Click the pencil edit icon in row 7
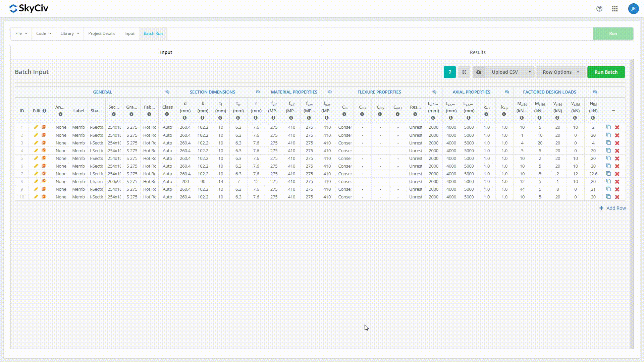644x362 pixels. point(36,174)
